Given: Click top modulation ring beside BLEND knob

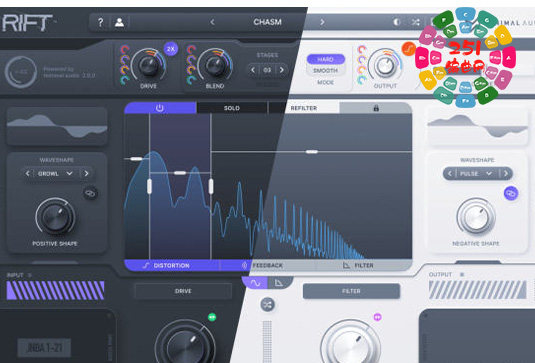Looking at the screenshot, I should (x=191, y=50).
